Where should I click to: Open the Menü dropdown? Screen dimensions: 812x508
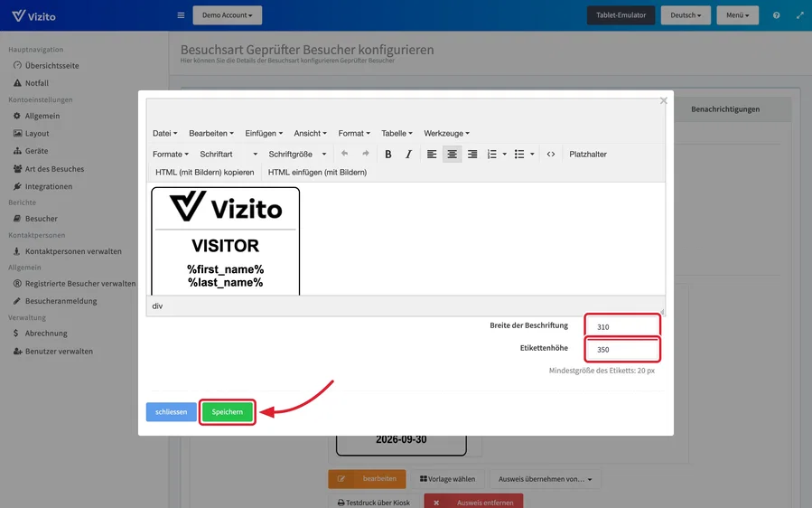point(737,15)
